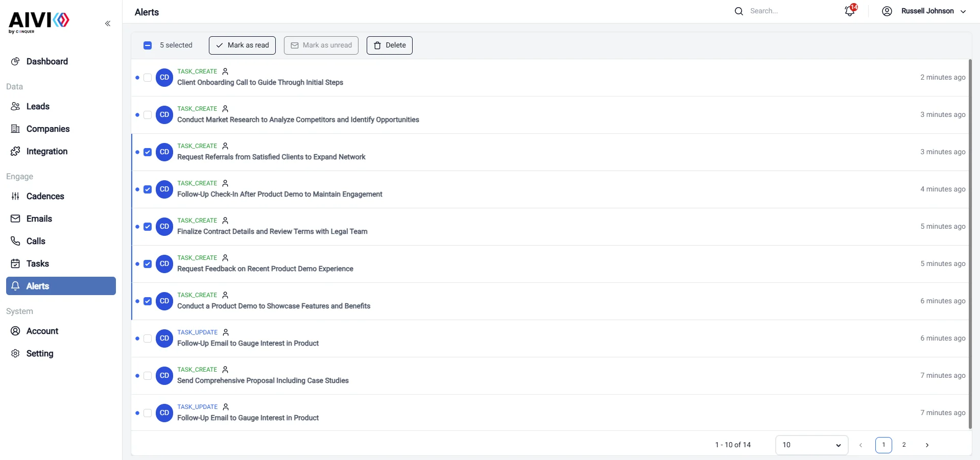
Task: Click the CD avatar on the Conduct a Product Demo alert
Action: point(164,301)
